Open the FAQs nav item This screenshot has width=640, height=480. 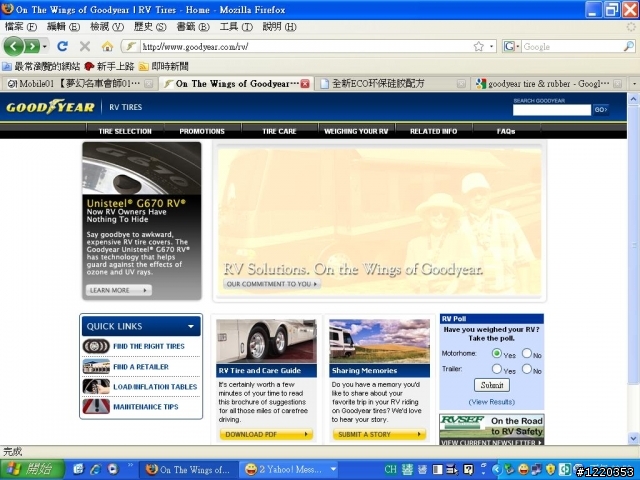coord(506,131)
